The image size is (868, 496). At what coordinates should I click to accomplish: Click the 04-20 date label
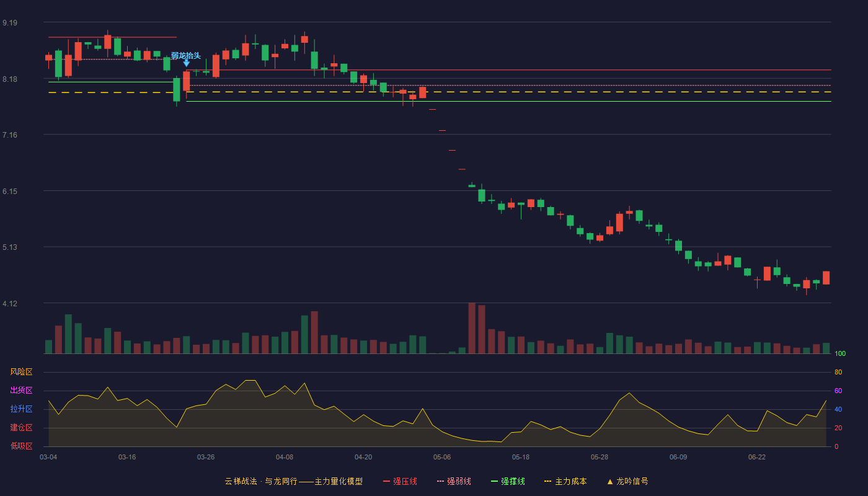[x=363, y=457]
